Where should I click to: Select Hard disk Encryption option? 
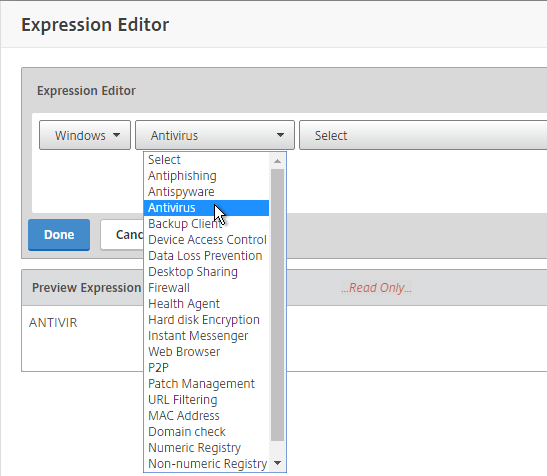coord(207,320)
